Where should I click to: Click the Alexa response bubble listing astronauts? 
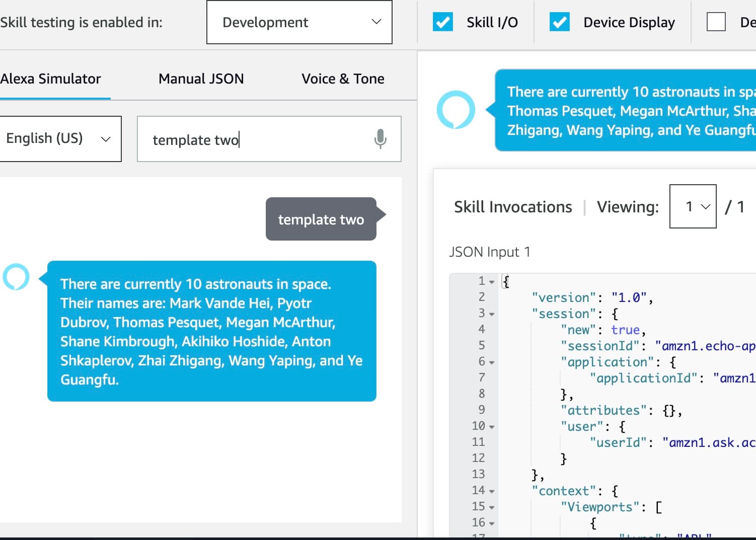(x=212, y=331)
